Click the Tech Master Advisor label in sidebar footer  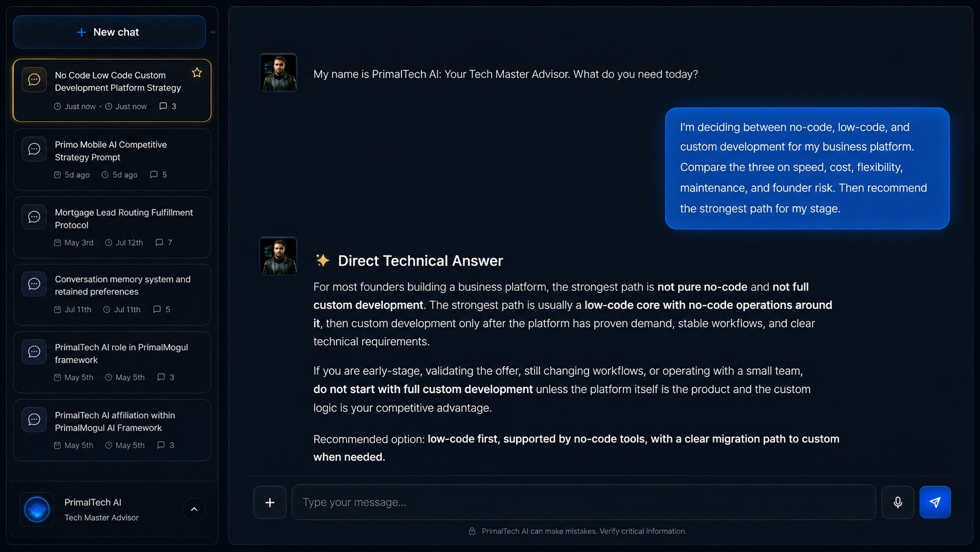[x=101, y=517]
